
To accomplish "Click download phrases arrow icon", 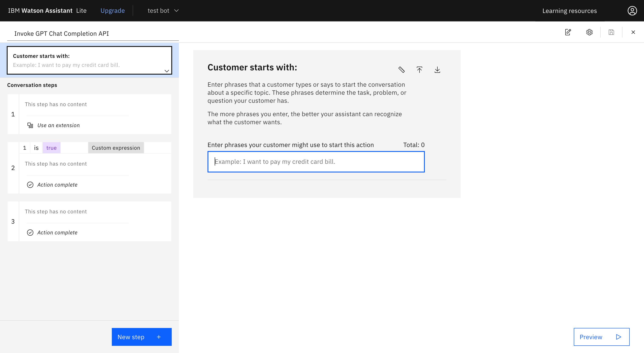I will coord(437,70).
